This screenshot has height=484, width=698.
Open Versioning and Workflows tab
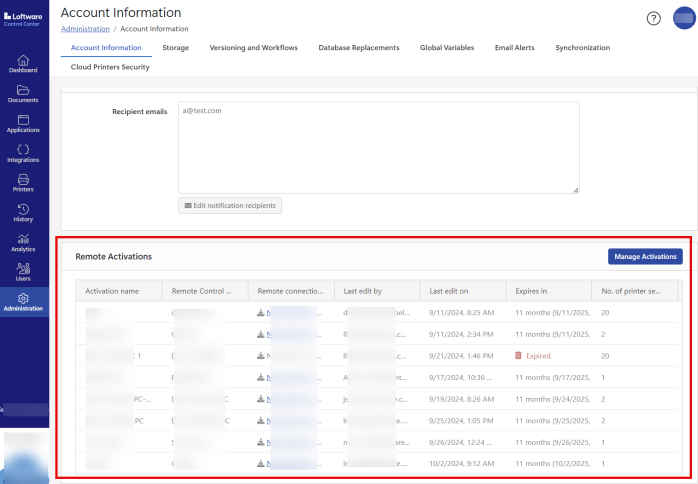[x=253, y=47]
